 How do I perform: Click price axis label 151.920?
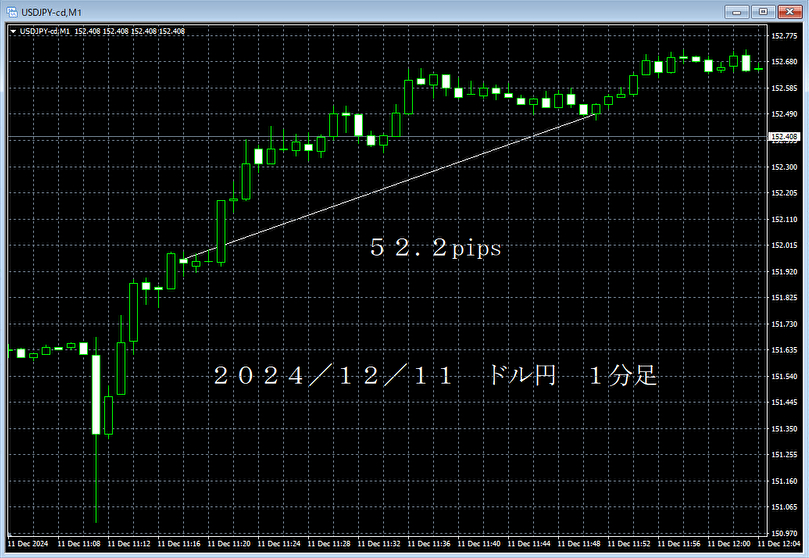tap(784, 272)
